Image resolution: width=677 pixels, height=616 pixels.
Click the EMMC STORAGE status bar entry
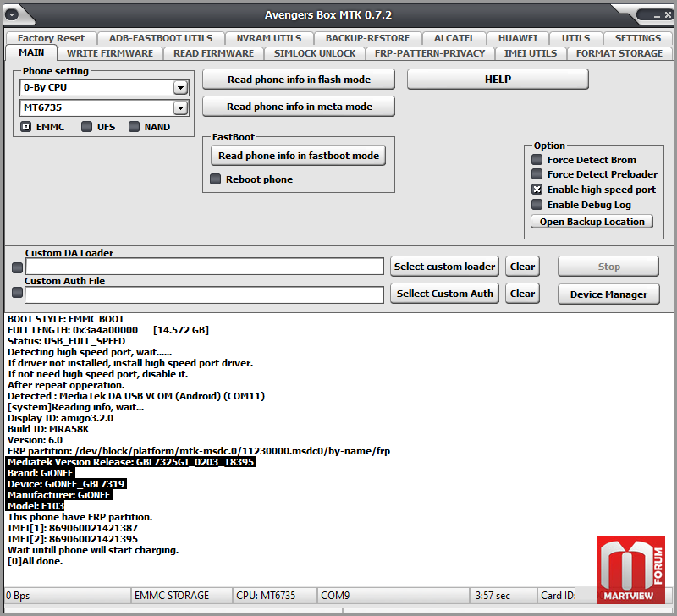(181, 596)
